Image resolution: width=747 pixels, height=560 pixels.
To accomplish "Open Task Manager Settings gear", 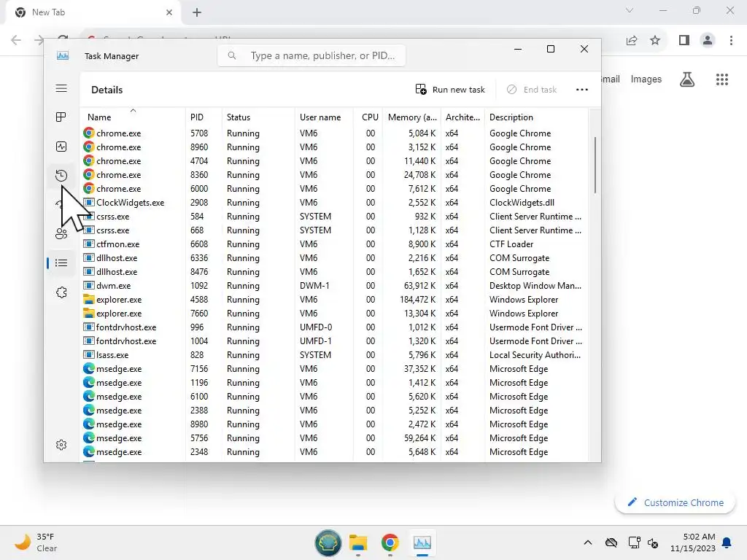I will (61, 445).
